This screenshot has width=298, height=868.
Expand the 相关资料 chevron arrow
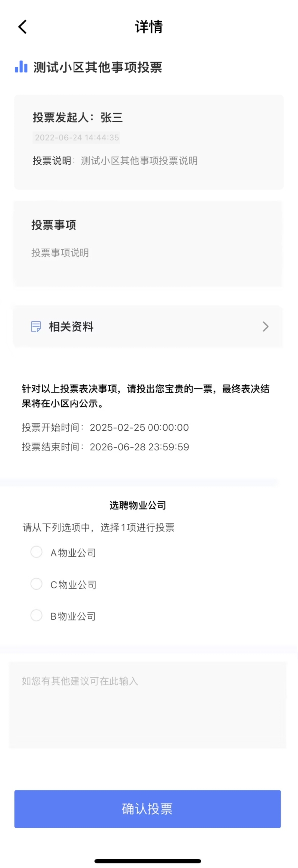pos(265,326)
